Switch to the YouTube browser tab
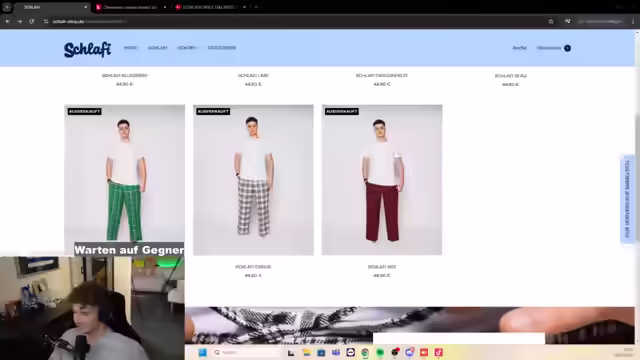Image resolution: width=640 pixels, height=360 pixels. pos(209,7)
